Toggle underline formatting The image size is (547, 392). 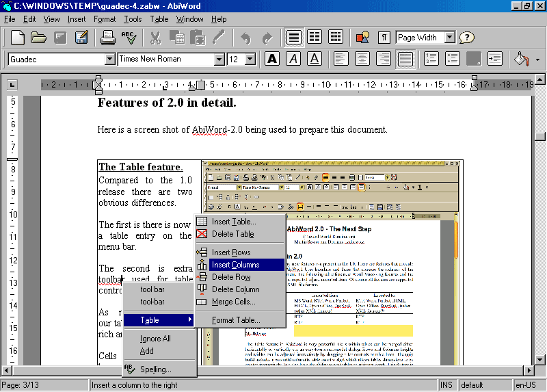tap(315, 59)
